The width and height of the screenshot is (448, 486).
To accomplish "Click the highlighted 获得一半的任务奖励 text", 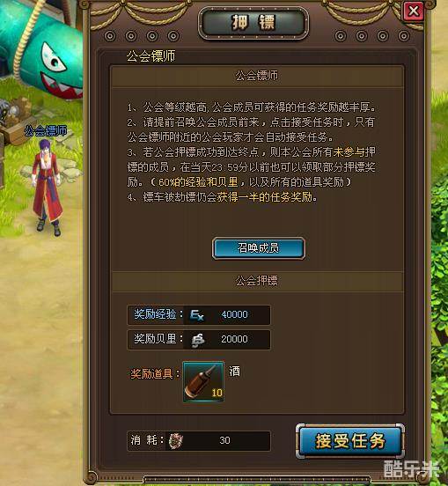I will pyautogui.click(x=264, y=197).
